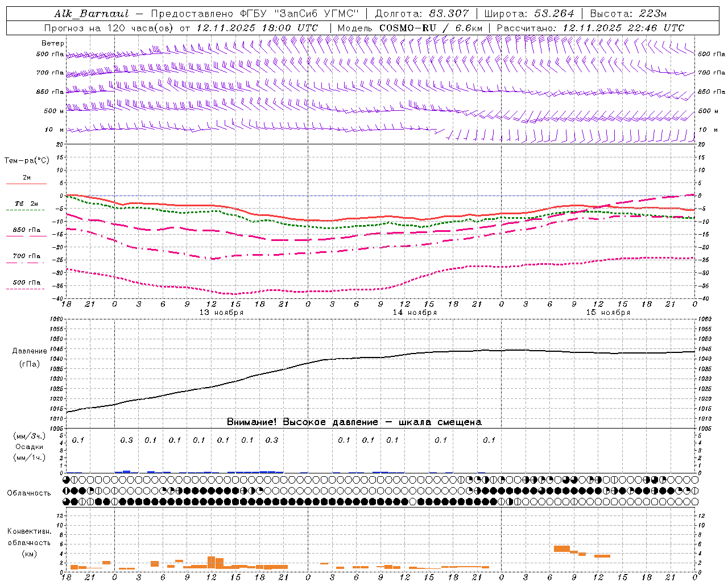Click the Модель COSMO-RU / 6.6км label
This screenshot has width=728, height=582.
tap(410, 28)
